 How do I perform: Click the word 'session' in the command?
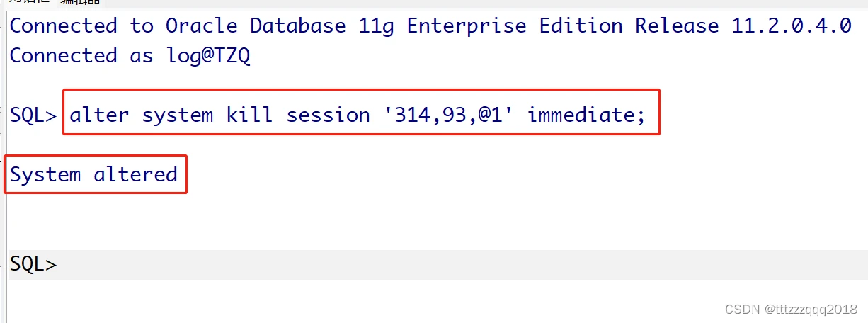(328, 115)
